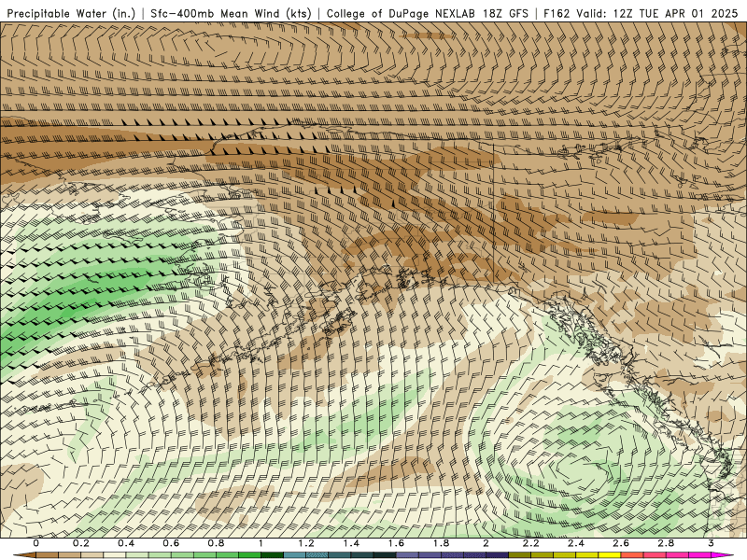Click the colorbar label '2.4'

pos(576,543)
